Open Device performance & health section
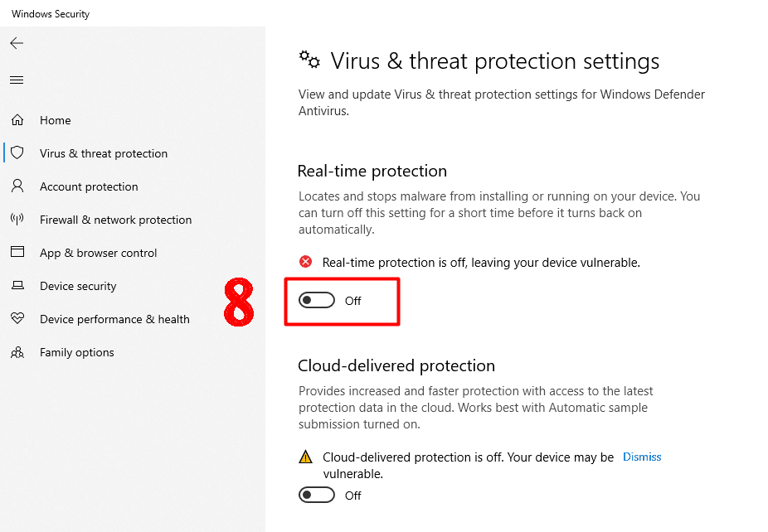 114,319
